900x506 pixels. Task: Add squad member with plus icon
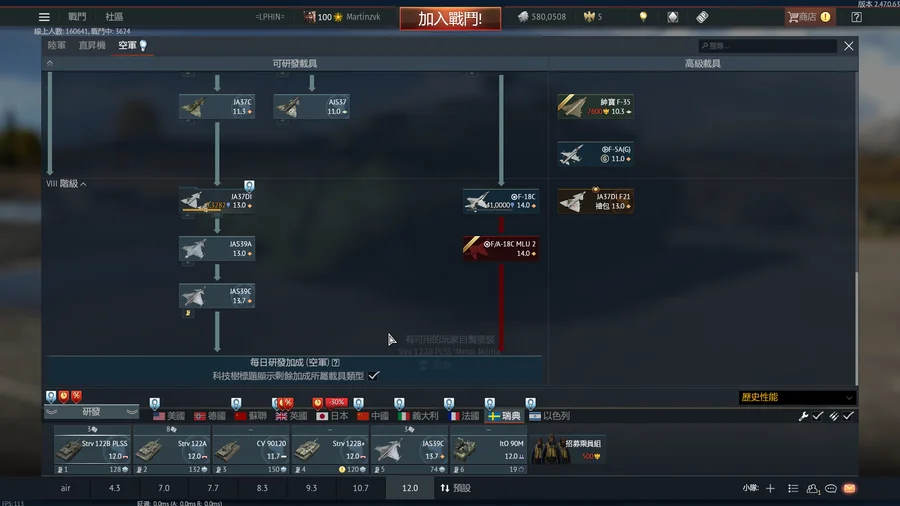(770, 488)
